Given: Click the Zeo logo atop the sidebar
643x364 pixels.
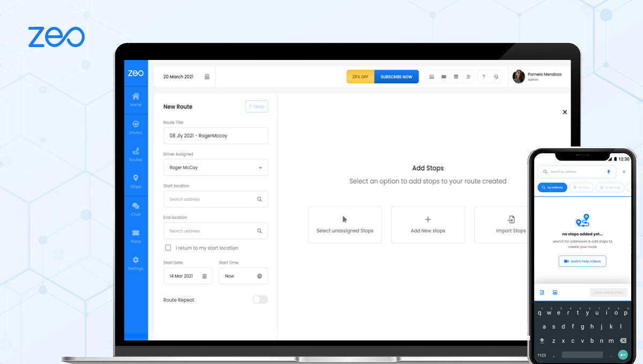Looking at the screenshot, I should pos(136,73).
